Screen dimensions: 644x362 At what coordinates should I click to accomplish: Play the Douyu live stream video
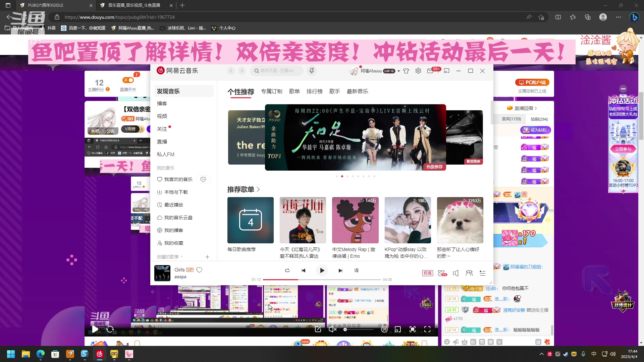pos(95,329)
